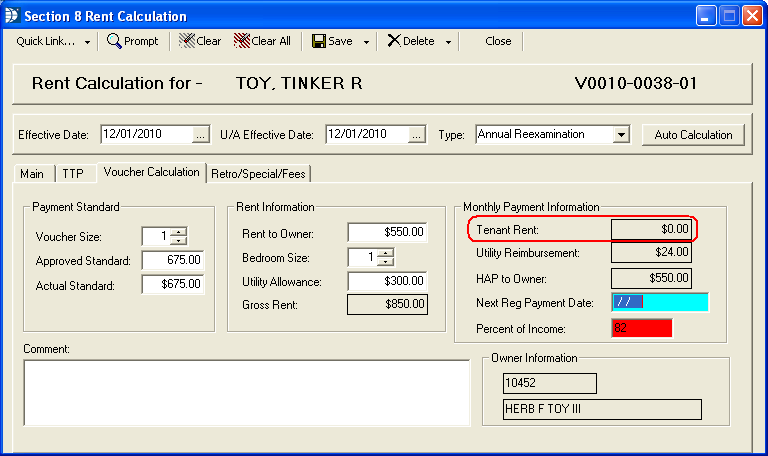Click the Bedroom Size value field
Viewport: 768px width, 456px height.
[x=363, y=257]
